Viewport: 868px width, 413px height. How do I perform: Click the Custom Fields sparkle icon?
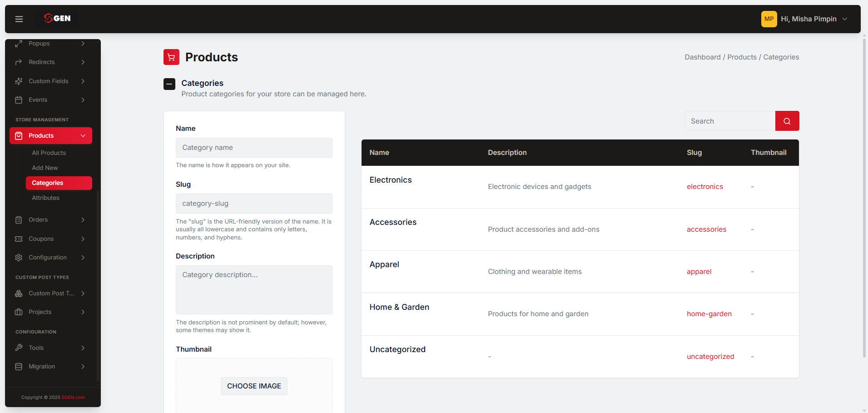click(x=19, y=81)
